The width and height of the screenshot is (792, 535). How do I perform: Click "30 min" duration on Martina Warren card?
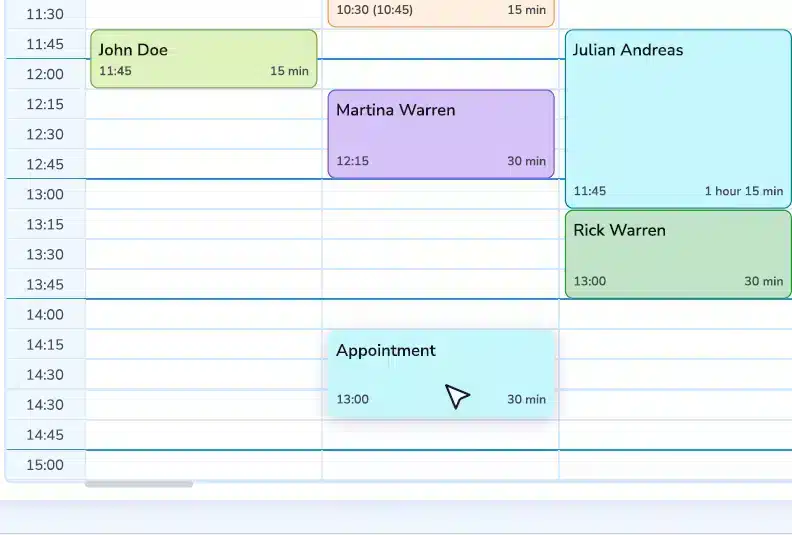click(x=526, y=161)
